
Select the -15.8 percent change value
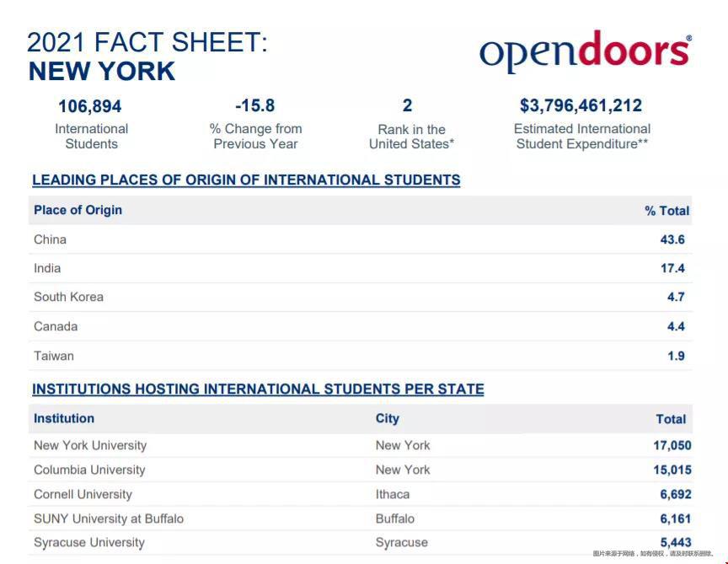255,105
